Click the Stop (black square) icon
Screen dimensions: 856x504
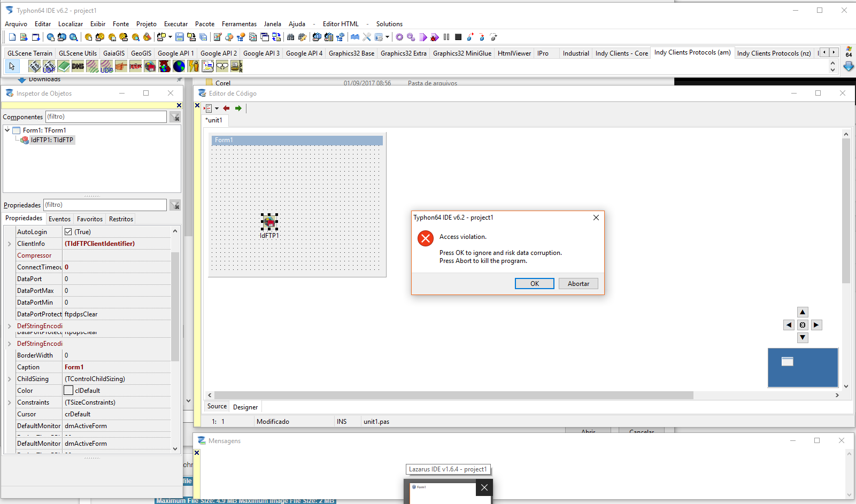click(x=458, y=37)
